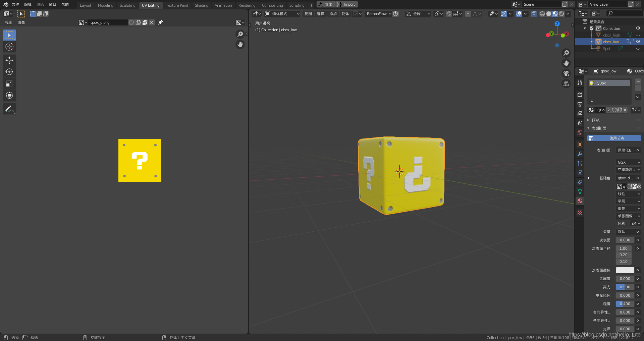Click the 导出 export button

(x=326, y=4)
